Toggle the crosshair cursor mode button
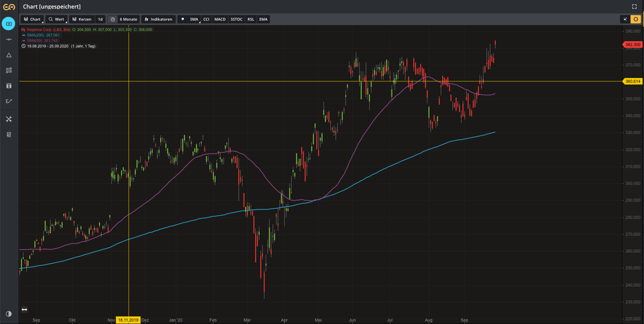The image size is (644, 324). 624,19
